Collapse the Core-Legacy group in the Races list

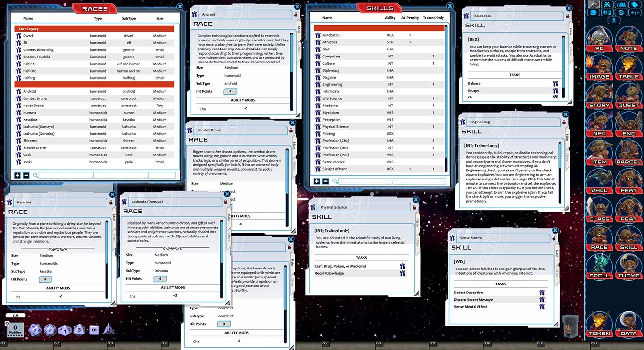[28, 28]
